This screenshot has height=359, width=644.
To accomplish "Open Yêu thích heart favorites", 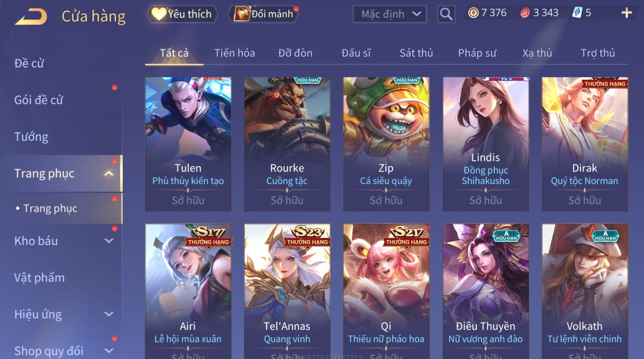I will 182,14.
